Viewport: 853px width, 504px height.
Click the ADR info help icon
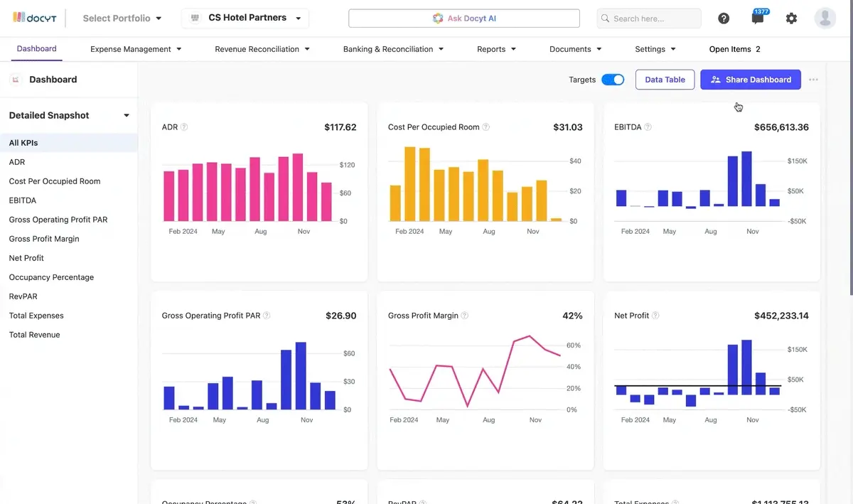coord(184,127)
